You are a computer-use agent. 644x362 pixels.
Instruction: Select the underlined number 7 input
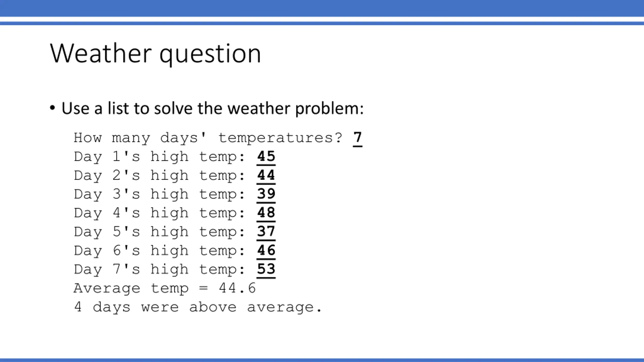(x=357, y=138)
